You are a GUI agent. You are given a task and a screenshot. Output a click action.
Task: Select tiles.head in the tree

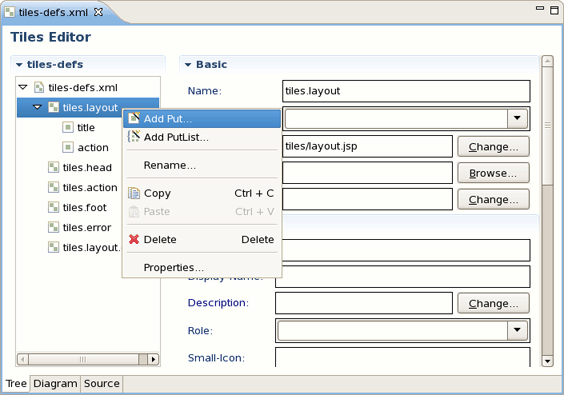[87, 168]
